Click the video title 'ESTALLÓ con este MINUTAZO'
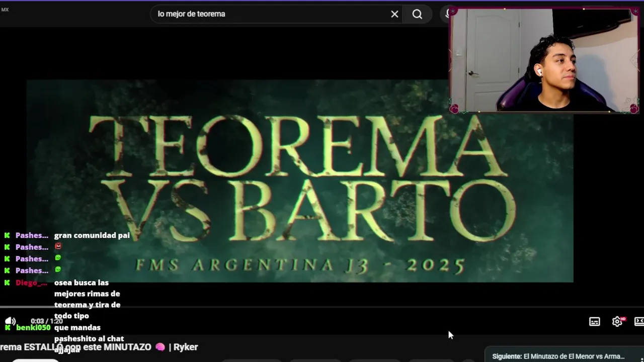Image resolution: width=644 pixels, height=362 pixels. tap(88, 347)
